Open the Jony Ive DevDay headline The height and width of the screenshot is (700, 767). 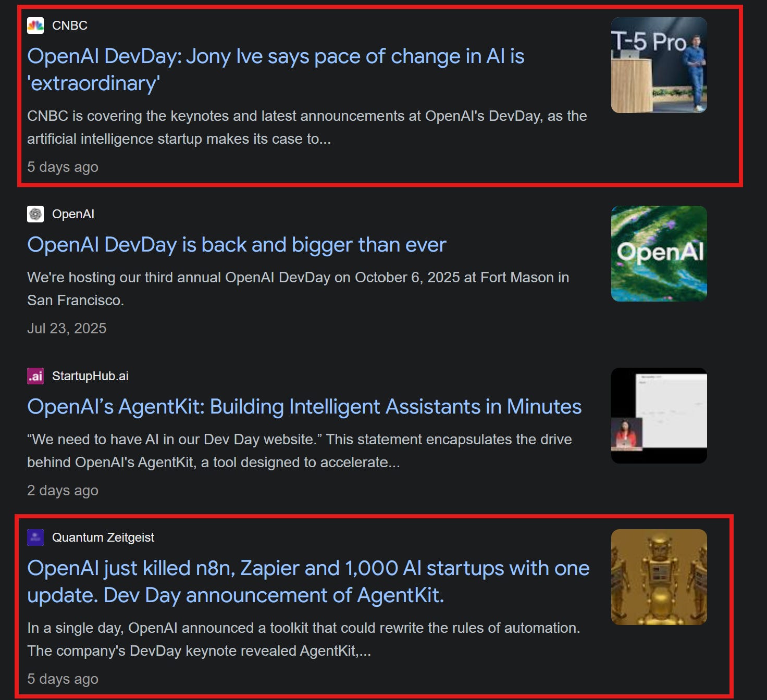coord(276,70)
